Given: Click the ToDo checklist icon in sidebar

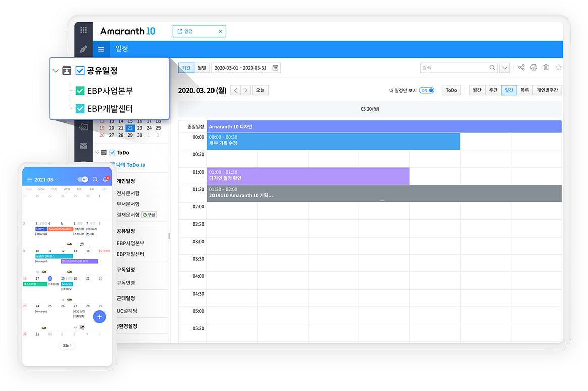Looking at the screenshot, I should pos(104,152).
